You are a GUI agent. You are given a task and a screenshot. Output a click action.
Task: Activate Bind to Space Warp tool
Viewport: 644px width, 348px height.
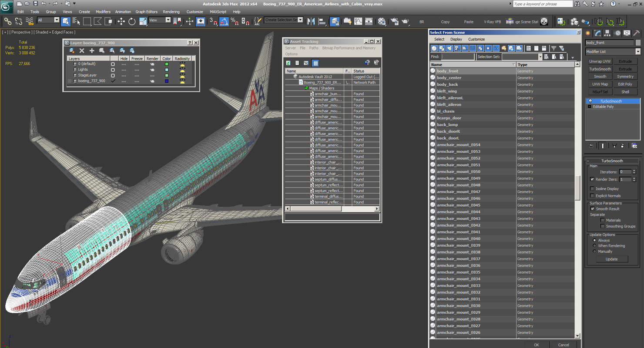point(30,21)
